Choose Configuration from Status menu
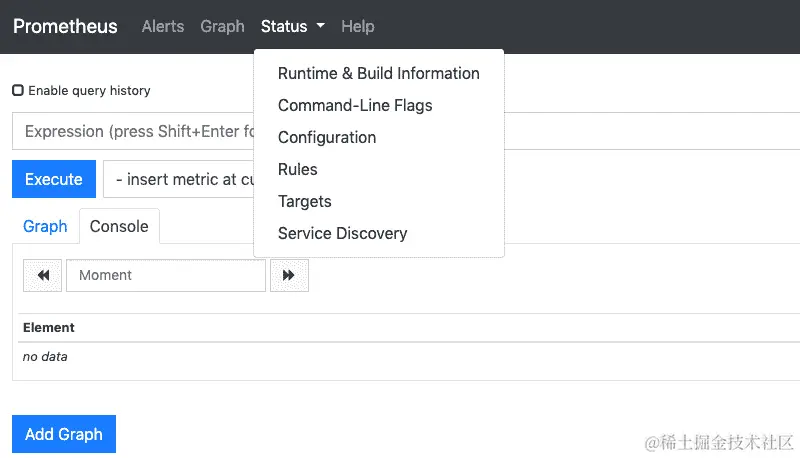 (327, 137)
